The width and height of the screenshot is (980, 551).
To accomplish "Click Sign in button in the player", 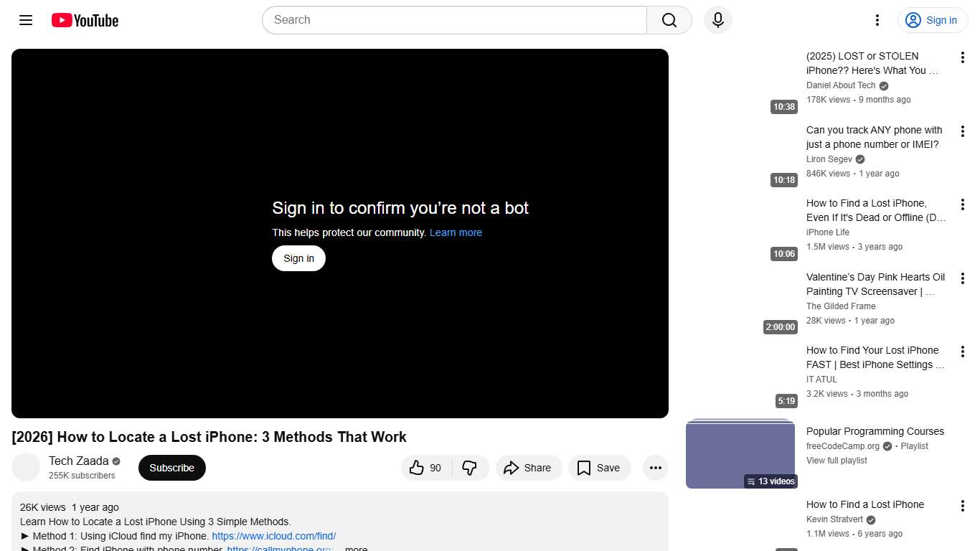I will coord(298,258).
